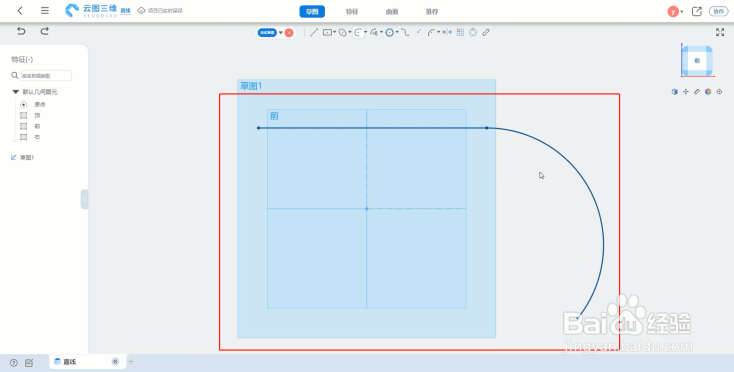Open the Circle tool dropdown arrow

click(350, 32)
